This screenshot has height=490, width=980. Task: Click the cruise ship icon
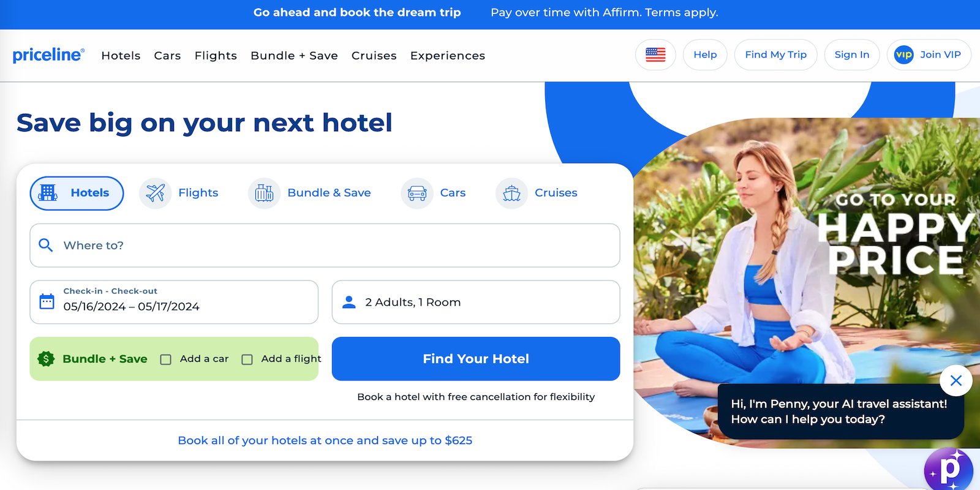click(x=511, y=193)
